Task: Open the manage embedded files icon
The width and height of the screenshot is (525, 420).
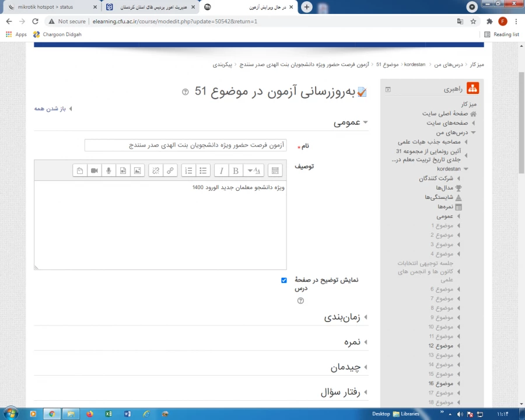Action: [80, 170]
